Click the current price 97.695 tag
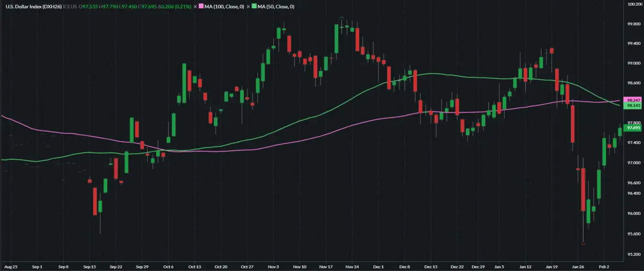The image size is (644, 271). pyautogui.click(x=633, y=128)
